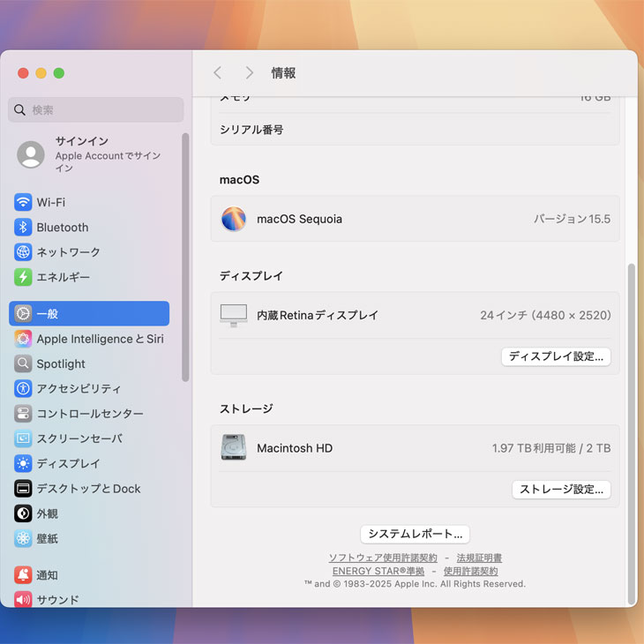Select エネルギー label in sidebar
Image resolution: width=644 pixels, height=644 pixels.
coord(63,277)
